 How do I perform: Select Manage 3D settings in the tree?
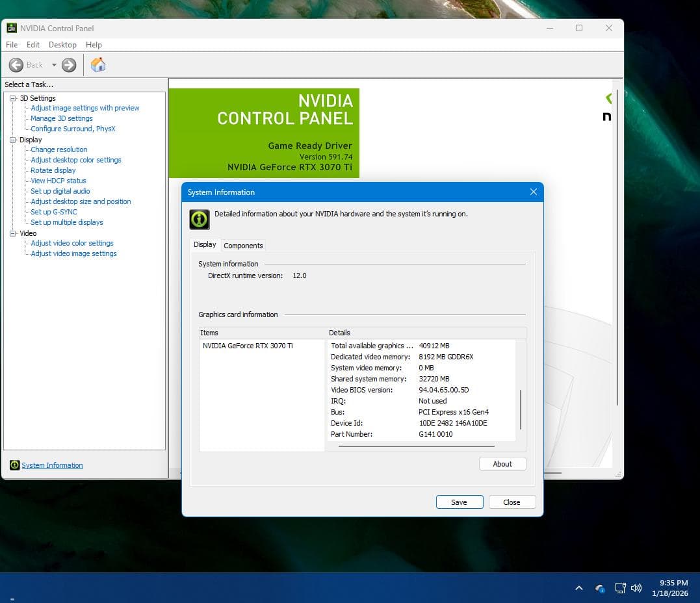click(x=62, y=118)
